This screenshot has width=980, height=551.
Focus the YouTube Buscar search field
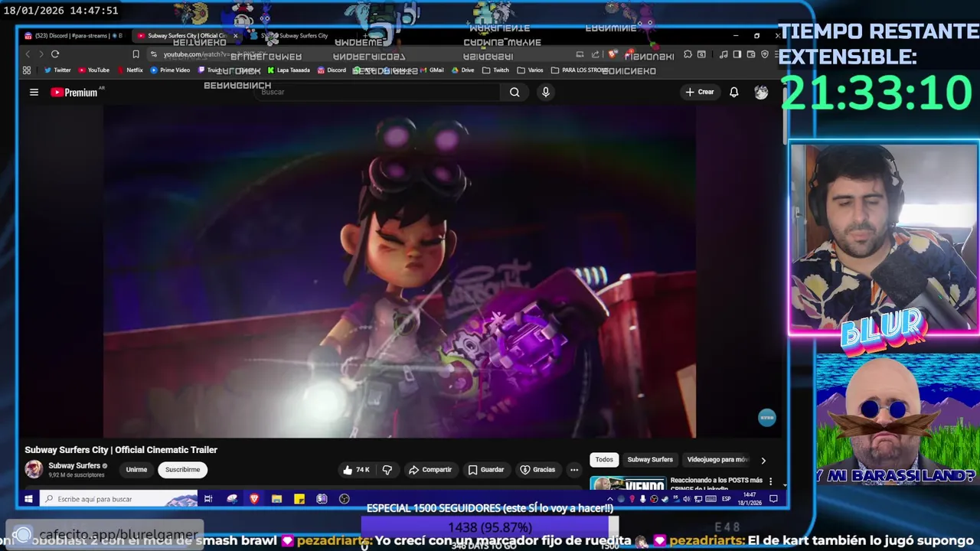click(x=379, y=92)
